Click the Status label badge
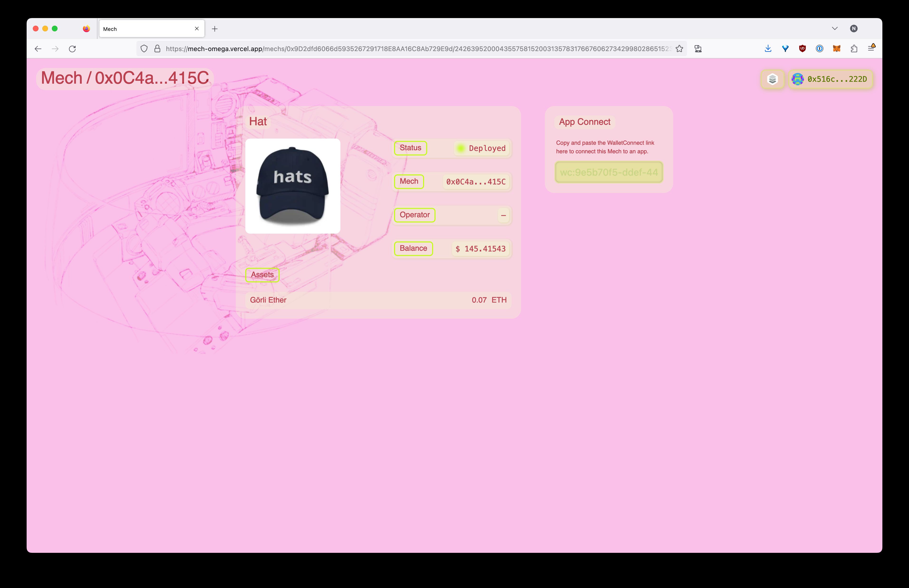The height and width of the screenshot is (588, 909). coord(410,148)
